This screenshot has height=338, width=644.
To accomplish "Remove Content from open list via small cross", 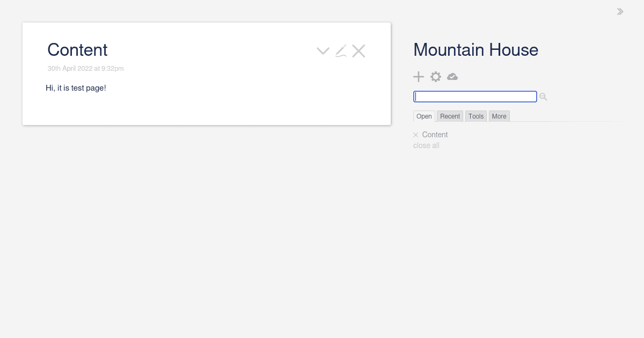I will tap(416, 135).
